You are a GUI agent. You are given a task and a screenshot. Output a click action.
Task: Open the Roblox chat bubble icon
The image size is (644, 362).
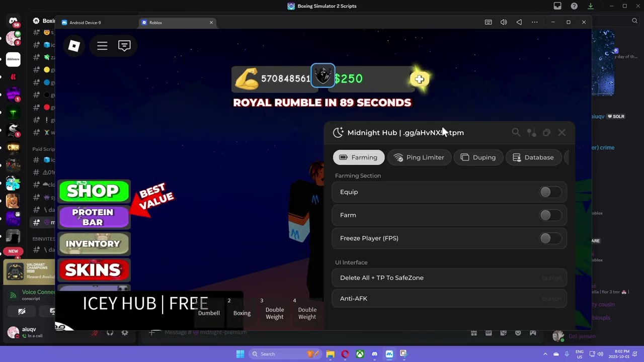[124, 46]
